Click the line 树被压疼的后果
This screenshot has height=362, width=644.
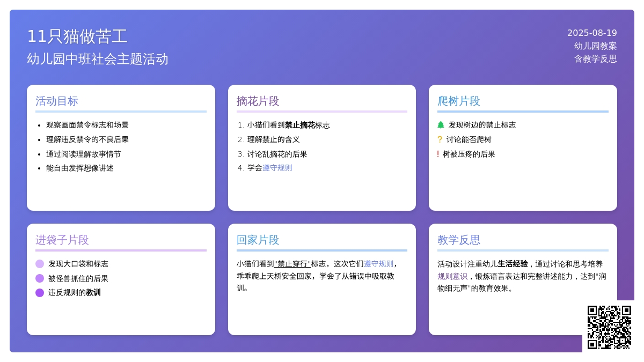point(469,154)
